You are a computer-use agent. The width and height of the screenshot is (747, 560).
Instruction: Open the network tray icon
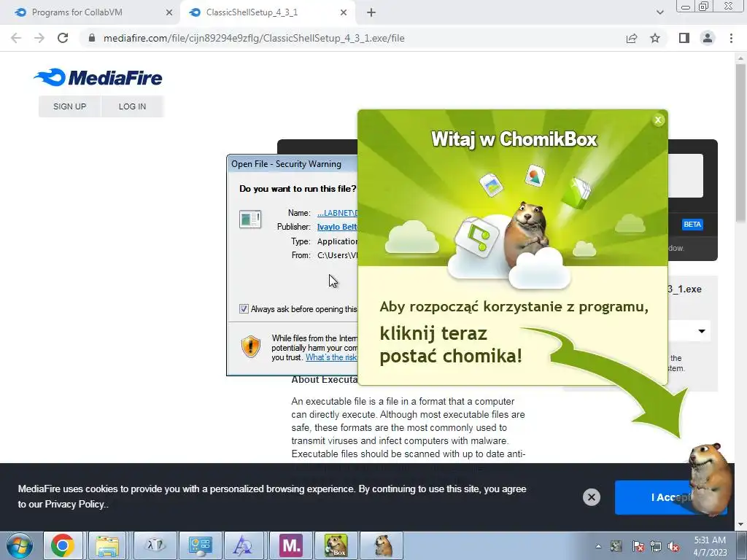(656, 546)
